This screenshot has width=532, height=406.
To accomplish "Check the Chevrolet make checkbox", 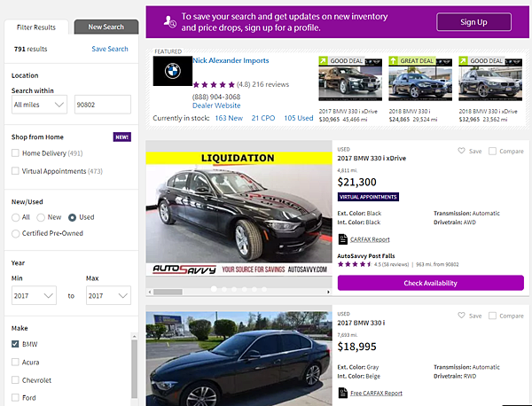I will tap(15, 380).
